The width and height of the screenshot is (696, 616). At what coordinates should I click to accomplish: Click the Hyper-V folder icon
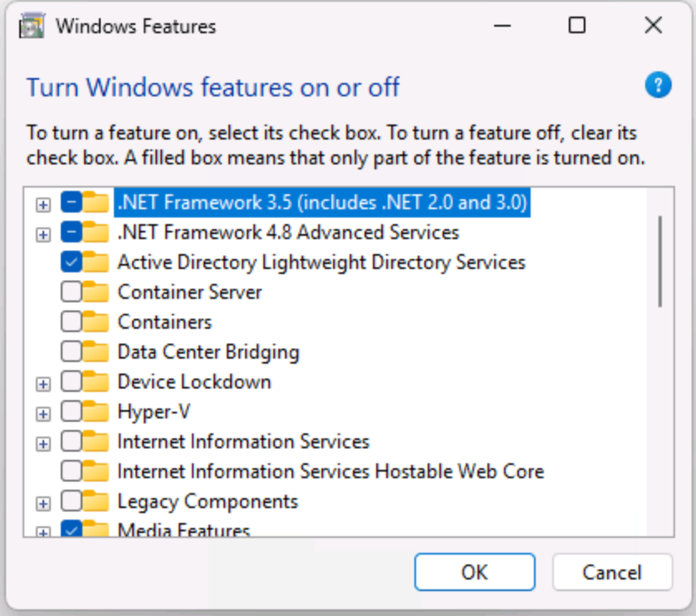point(97,412)
